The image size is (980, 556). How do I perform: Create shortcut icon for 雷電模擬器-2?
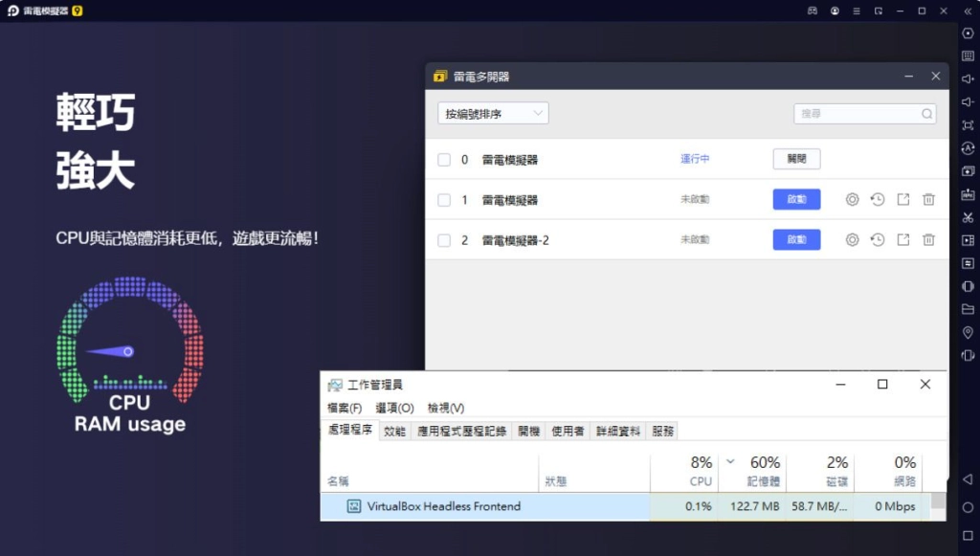coord(902,240)
